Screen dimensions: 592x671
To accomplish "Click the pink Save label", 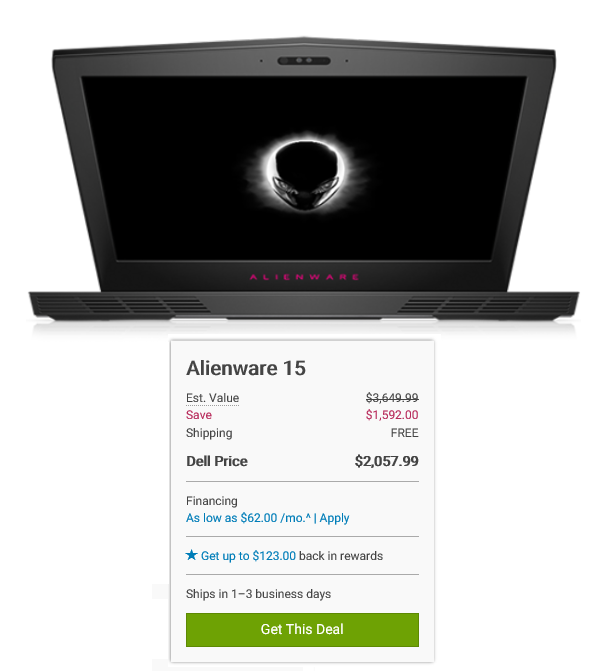I will (199, 415).
